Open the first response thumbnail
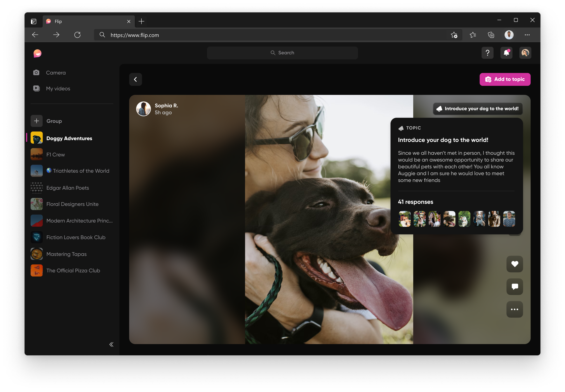This screenshot has height=392, width=565. tap(405, 219)
